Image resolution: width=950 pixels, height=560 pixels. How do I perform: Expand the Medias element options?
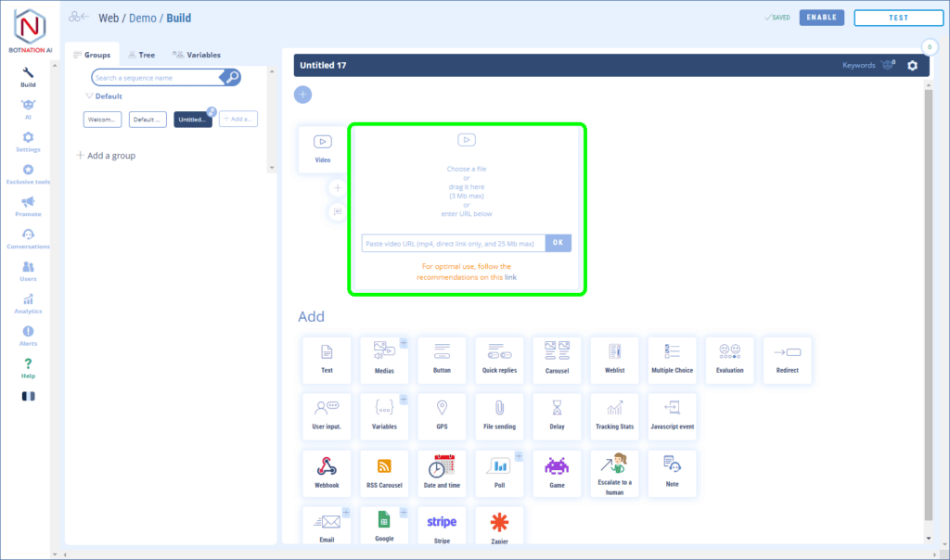(x=404, y=343)
